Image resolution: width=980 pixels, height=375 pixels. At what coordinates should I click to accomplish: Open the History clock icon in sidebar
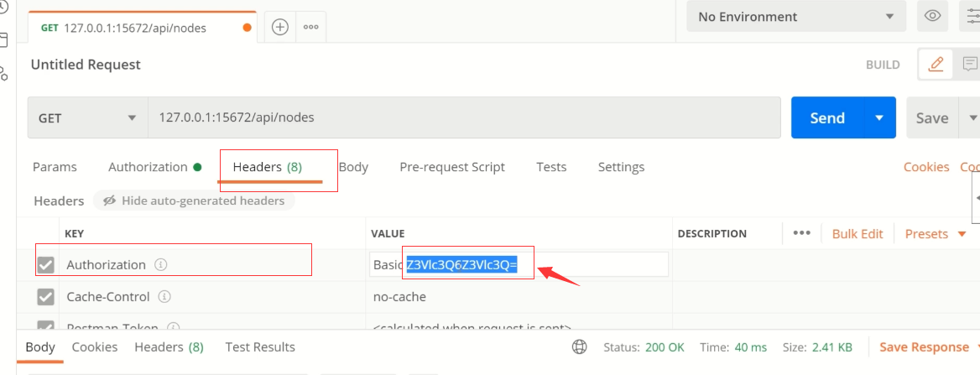3,8
